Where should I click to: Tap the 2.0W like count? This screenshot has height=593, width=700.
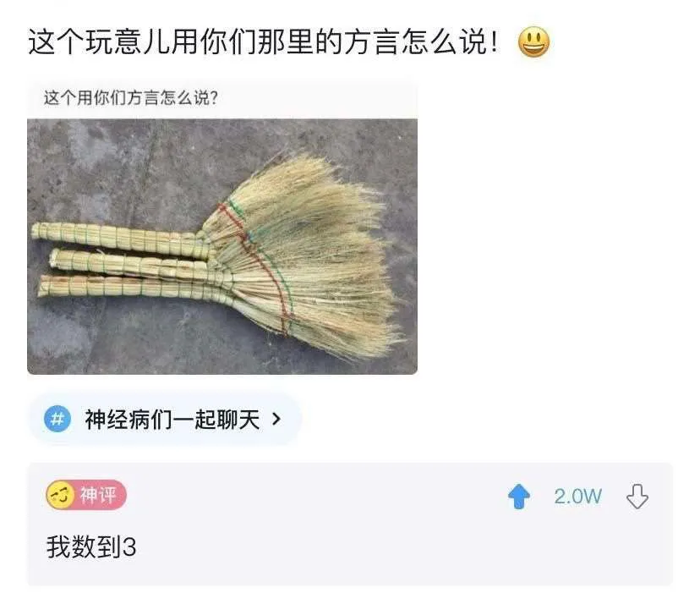pyautogui.click(x=577, y=496)
